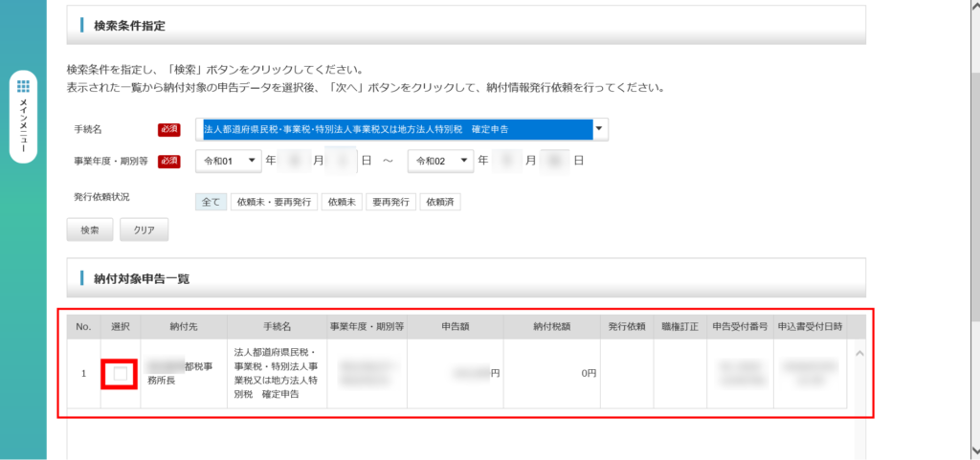
Task: Open the 令和01 start year dropdown
Action: [228, 160]
